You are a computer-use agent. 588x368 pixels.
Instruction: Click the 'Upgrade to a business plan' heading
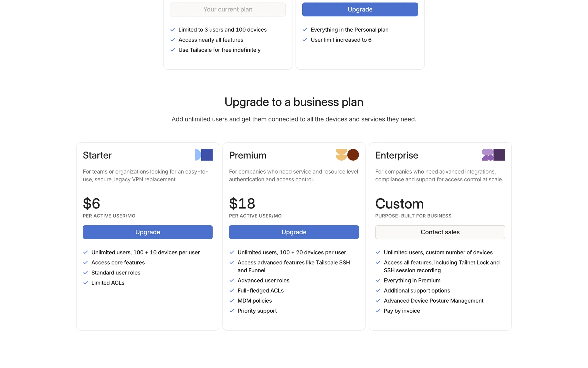click(x=294, y=102)
